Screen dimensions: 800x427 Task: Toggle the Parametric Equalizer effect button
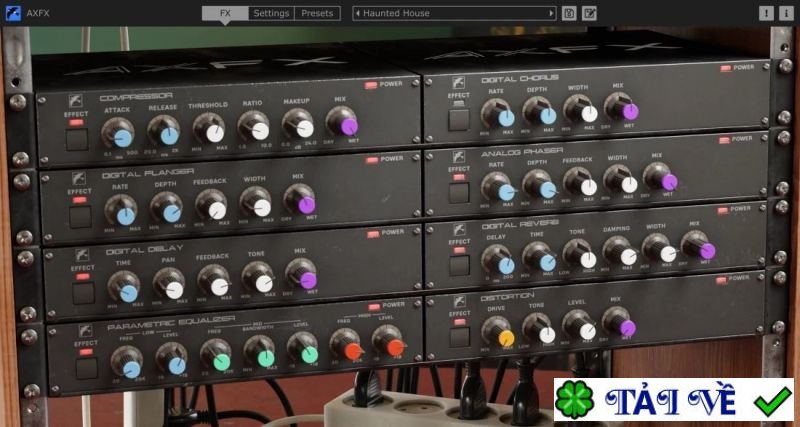click(87, 368)
